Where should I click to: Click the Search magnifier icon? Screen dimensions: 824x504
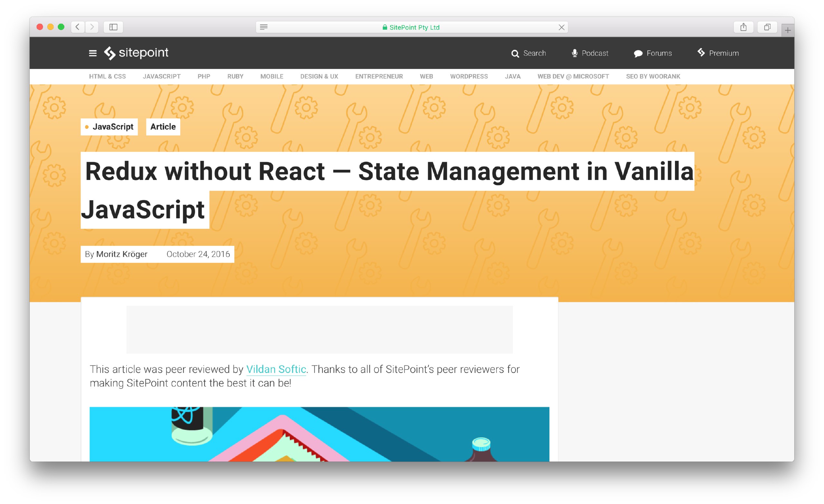point(515,53)
